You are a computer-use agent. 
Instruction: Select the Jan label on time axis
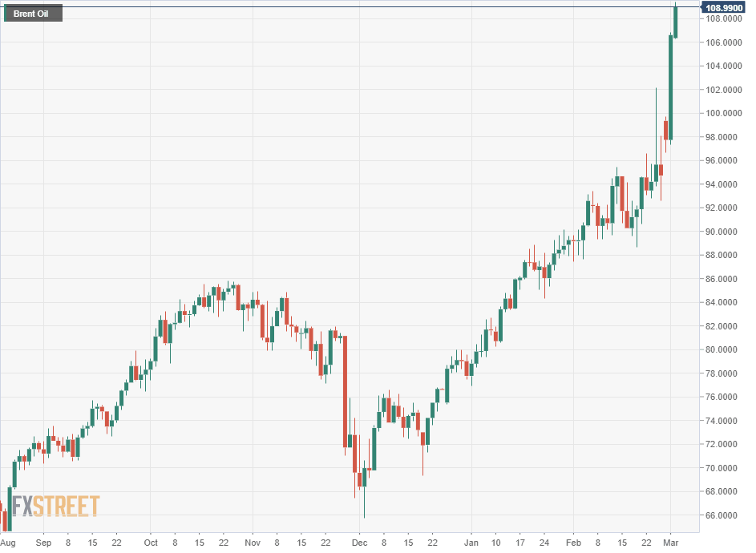click(x=471, y=542)
